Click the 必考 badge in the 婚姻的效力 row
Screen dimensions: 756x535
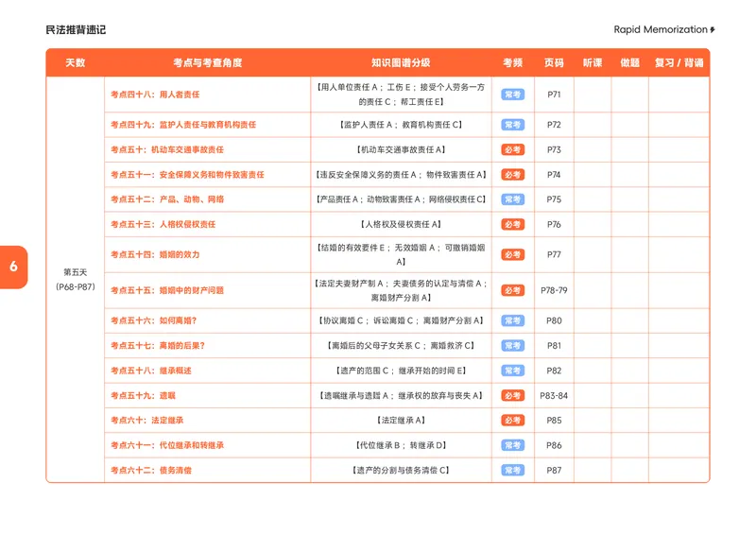tap(512, 254)
